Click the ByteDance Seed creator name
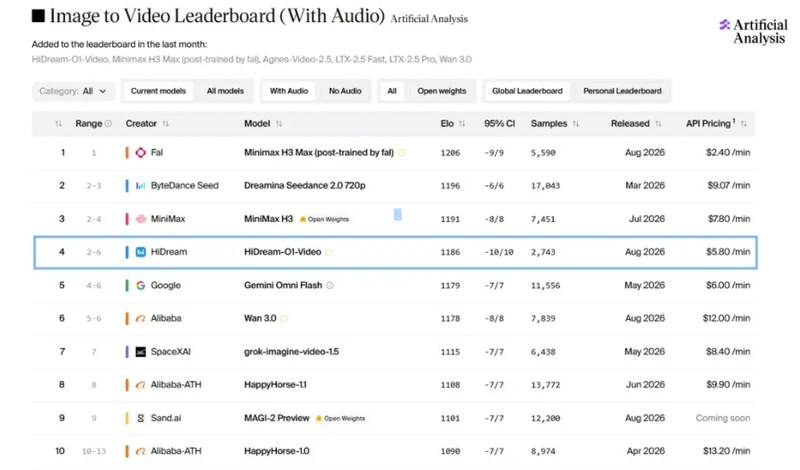Image resolution: width=800 pixels, height=470 pixels. 185,186
